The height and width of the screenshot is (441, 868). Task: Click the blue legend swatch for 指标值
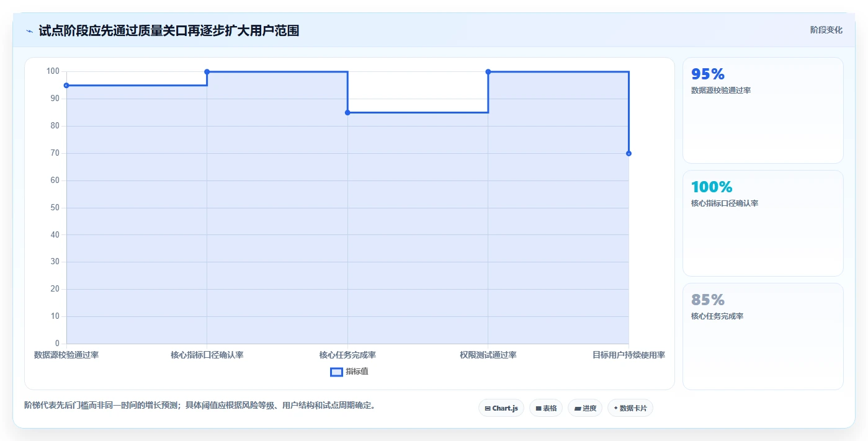[x=336, y=372]
